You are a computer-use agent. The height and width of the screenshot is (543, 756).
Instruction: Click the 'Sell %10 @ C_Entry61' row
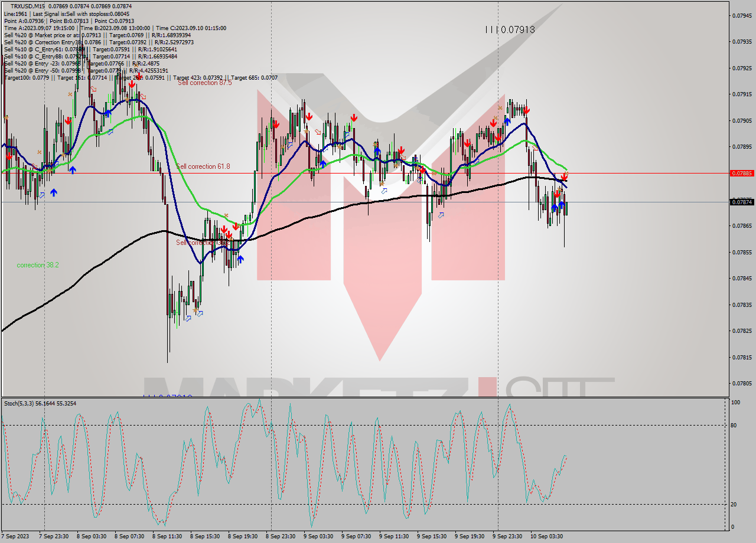[90, 49]
